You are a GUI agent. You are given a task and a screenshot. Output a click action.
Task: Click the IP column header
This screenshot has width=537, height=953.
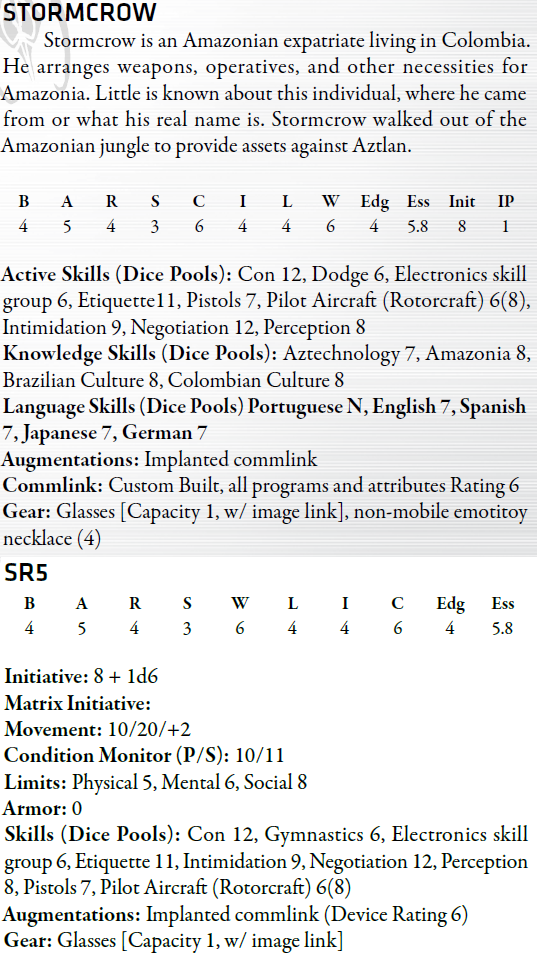tap(505, 202)
